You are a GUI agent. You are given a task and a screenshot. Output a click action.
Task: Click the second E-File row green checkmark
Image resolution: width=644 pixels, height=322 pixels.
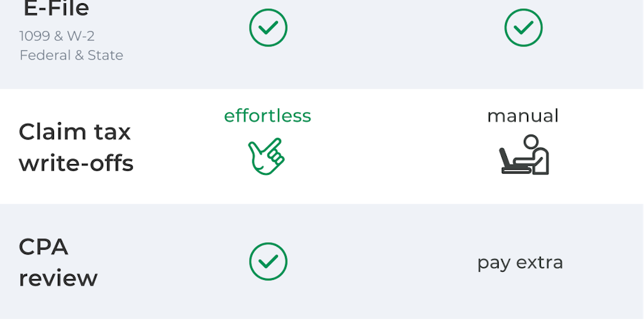(523, 28)
